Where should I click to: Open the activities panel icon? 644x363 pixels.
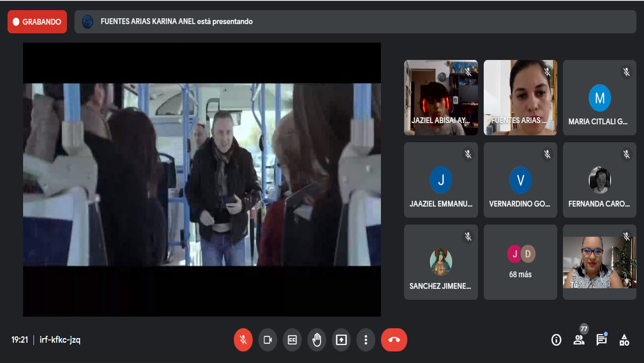click(x=624, y=340)
